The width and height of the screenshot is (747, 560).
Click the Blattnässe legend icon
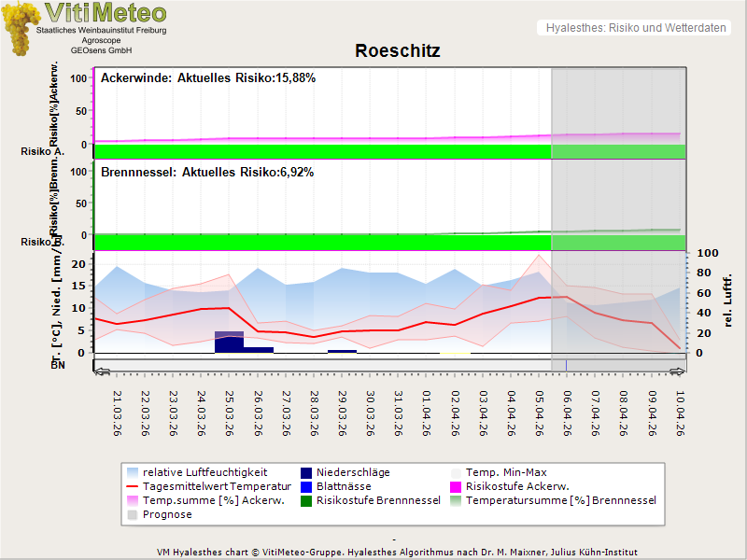tap(306, 486)
